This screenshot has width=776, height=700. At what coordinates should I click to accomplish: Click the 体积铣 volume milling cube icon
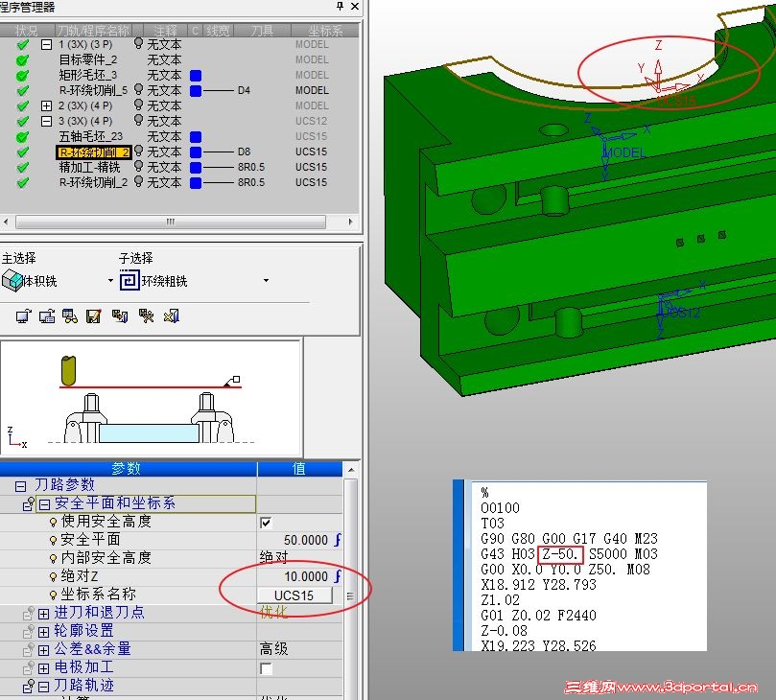12,281
